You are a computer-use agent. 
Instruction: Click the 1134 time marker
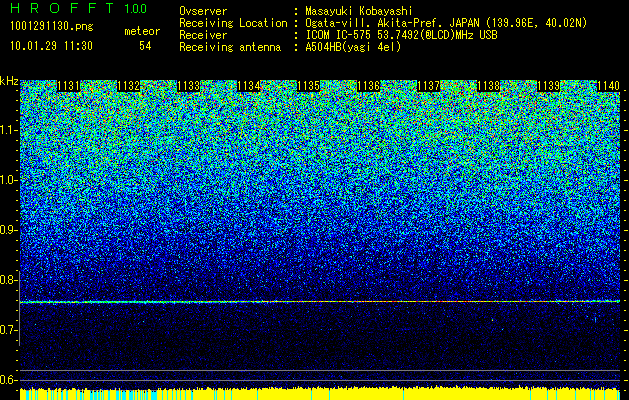248,86
